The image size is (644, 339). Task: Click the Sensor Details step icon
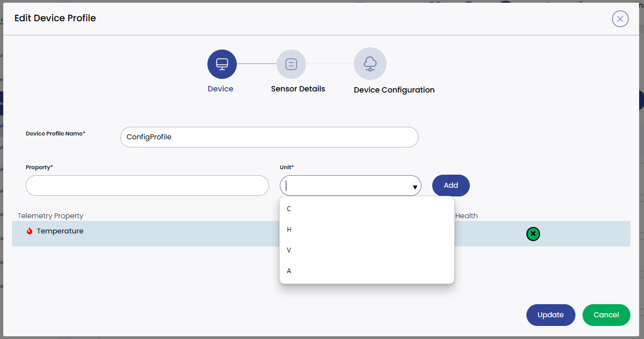pyautogui.click(x=291, y=63)
